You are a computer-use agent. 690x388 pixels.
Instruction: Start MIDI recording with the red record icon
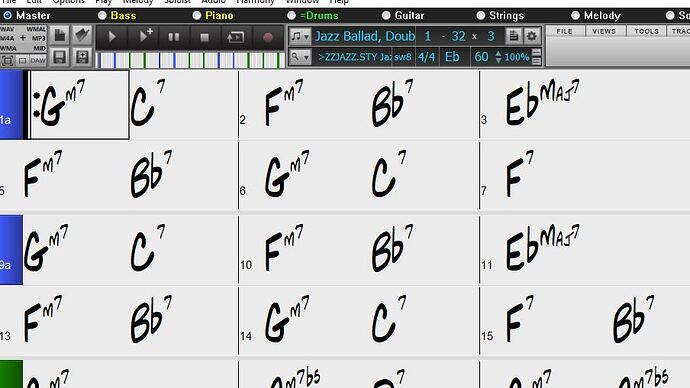click(x=268, y=37)
